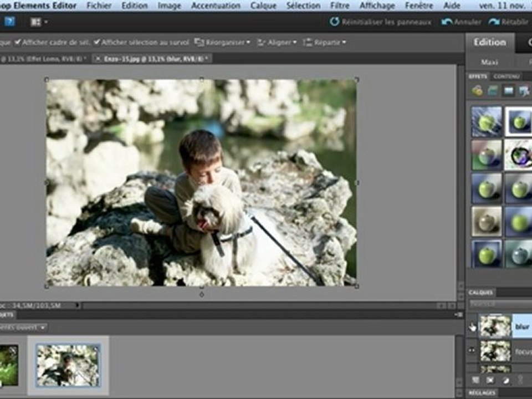This screenshot has width=532, height=399.
Task: Click Réinitialiser les panneaux button
Action: [381, 22]
